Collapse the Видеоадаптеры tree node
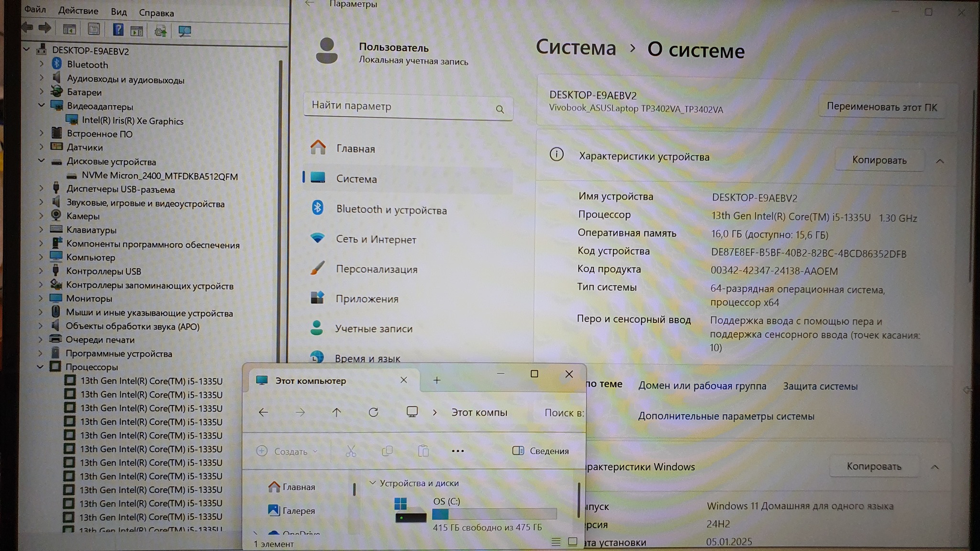The image size is (980, 551). coord(42,105)
